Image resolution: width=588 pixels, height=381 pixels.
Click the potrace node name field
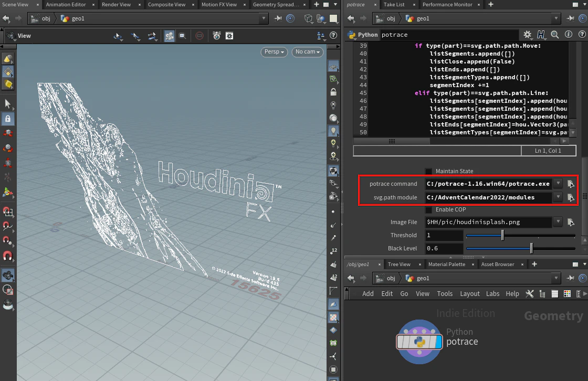[450, 35]
